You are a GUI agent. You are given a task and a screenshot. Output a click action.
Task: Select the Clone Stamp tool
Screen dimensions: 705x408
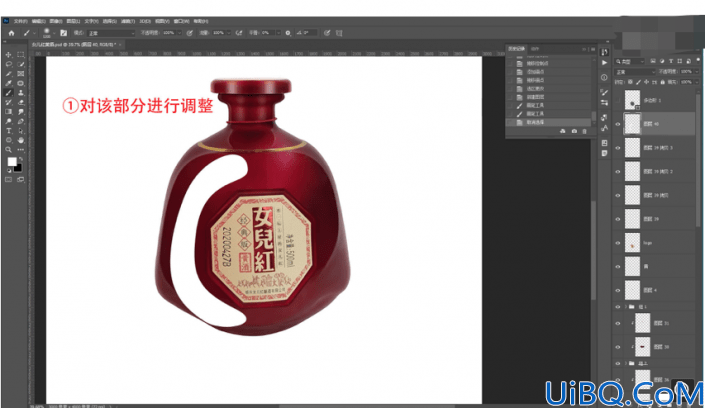pyautogui.click(x=21, y=93)
